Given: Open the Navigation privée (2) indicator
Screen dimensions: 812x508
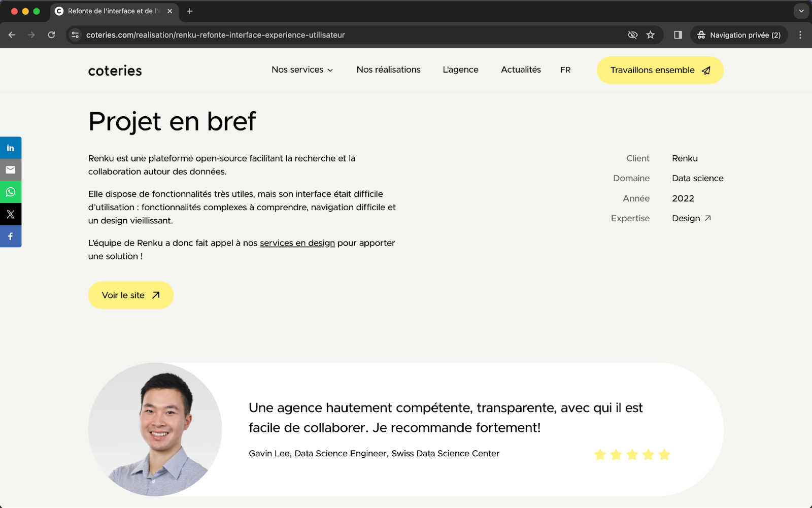Looking at the screenshot, I should point(739,35).
